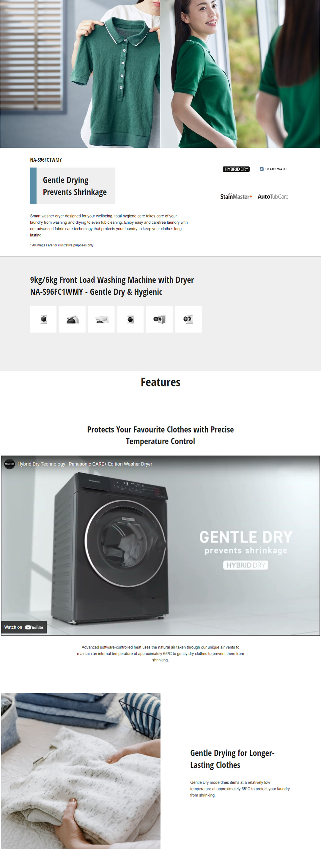
Task: Show the angled washer thumbnail, fourth in row
Action: coord(130,319)
